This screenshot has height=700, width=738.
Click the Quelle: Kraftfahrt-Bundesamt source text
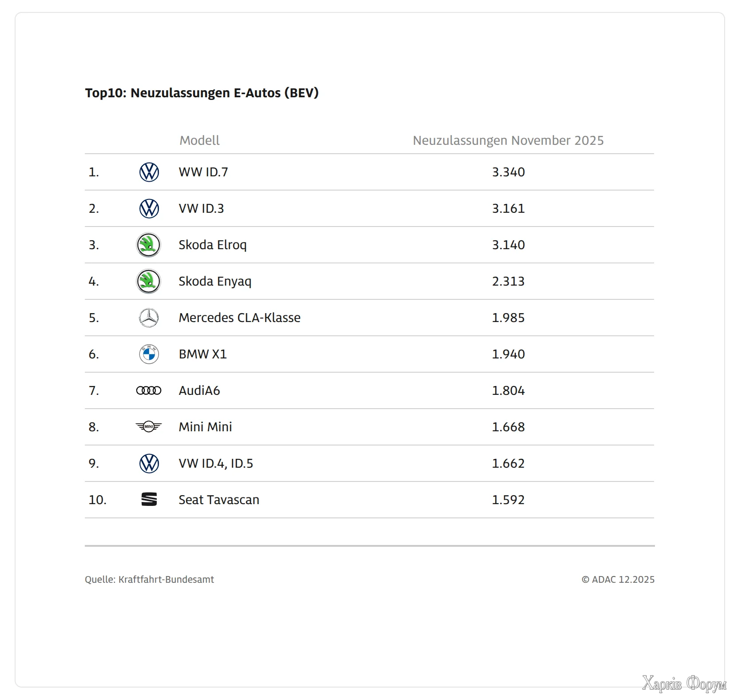coord(149,579)
